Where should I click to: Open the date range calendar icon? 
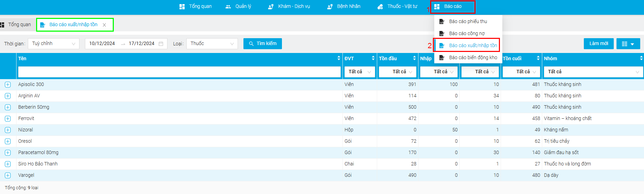tap(161, 44)
